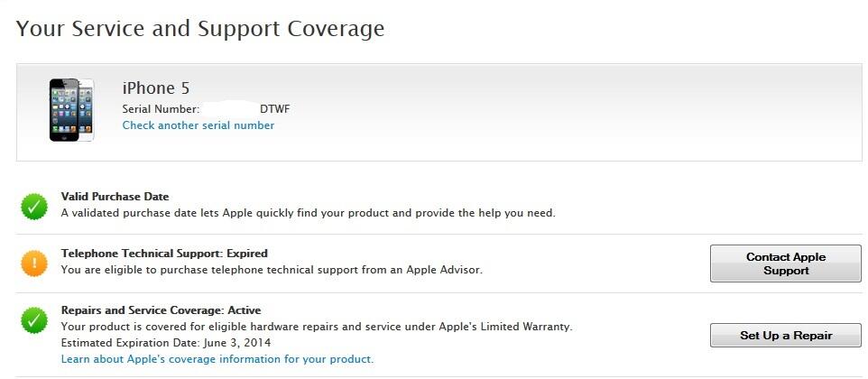Click the iPhone 5 product image
Viewport: 868px width, 379px height.
pyautogui.click(x=72, y=109)
